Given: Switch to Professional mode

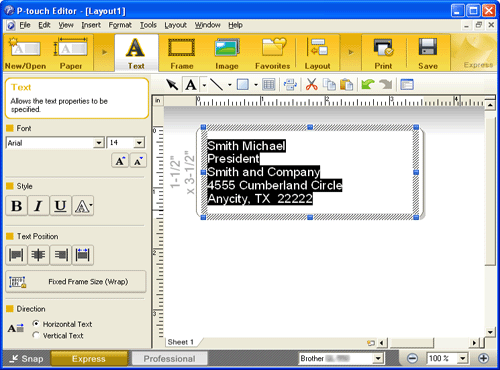Looking at the screenshot, I should pyautogui.click(x=169, y=359).
